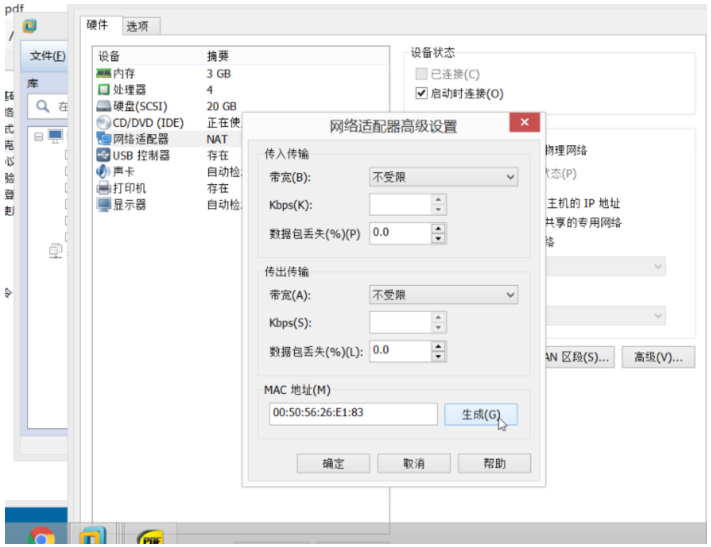Click the display (显示器) monitor icon

tap(103, 205)
